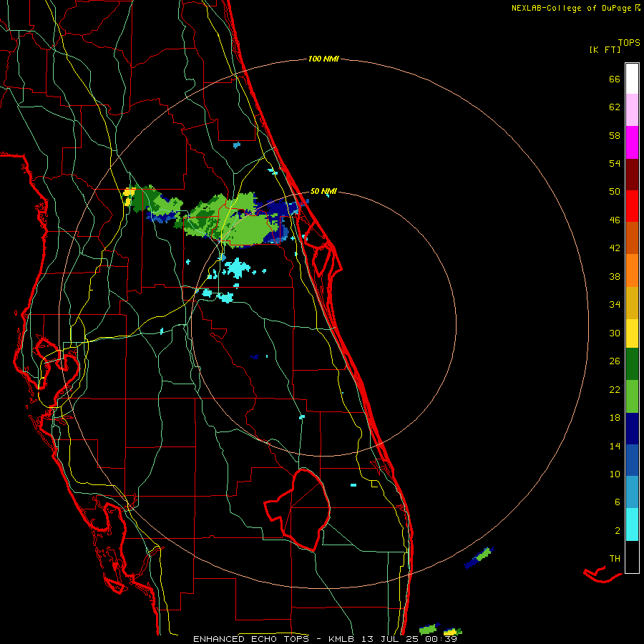Screen dimensions: 644x644
Task: Select the magenta legend color band
Action: pos(632,142)
